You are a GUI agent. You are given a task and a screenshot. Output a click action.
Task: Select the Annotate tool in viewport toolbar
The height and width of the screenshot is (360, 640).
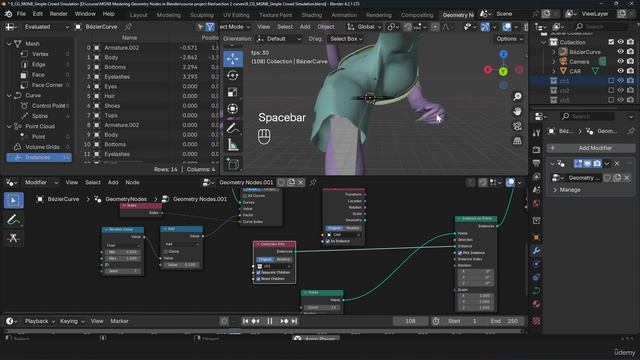tap(233, 128)
